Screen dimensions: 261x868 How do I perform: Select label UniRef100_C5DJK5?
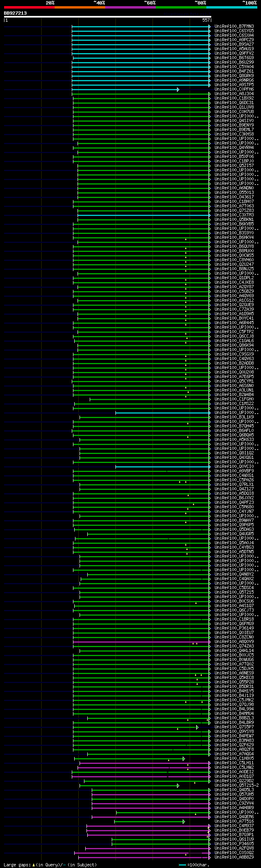[x=234, y=669]
